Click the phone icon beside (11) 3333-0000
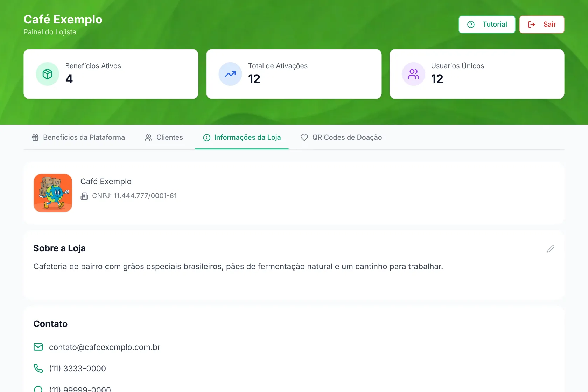The image size is (588, 392). point(38,369)
